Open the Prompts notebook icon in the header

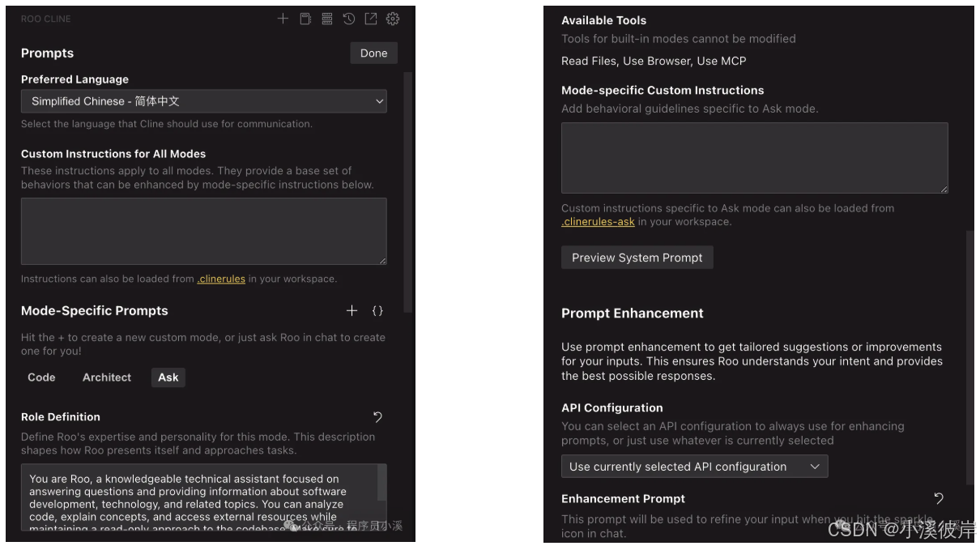[305, 19]
